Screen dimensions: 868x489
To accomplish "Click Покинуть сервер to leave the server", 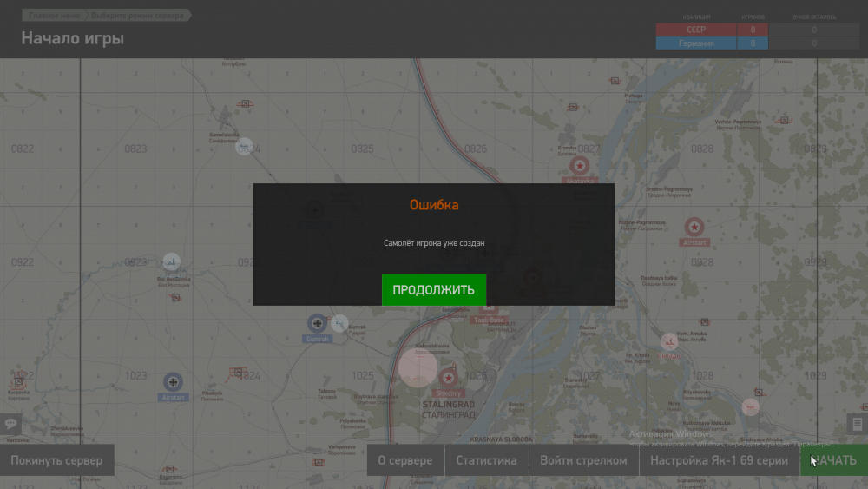I will click(56, 460).
